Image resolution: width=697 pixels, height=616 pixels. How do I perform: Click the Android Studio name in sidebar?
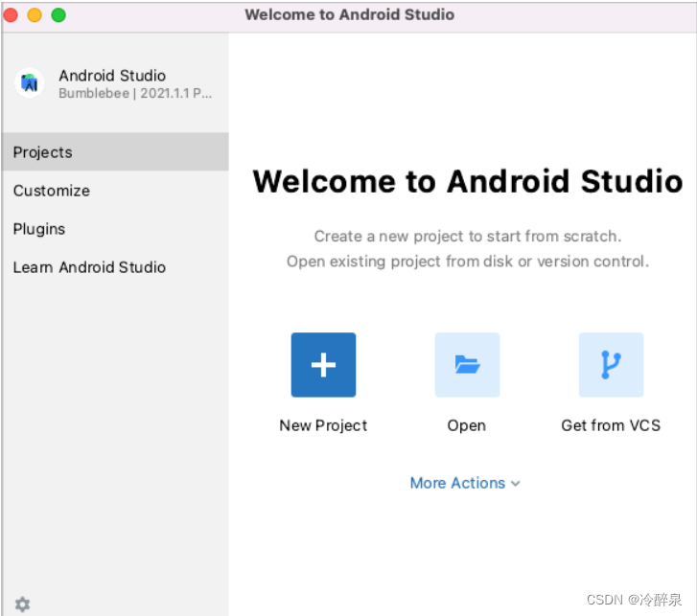pos(112,76)
